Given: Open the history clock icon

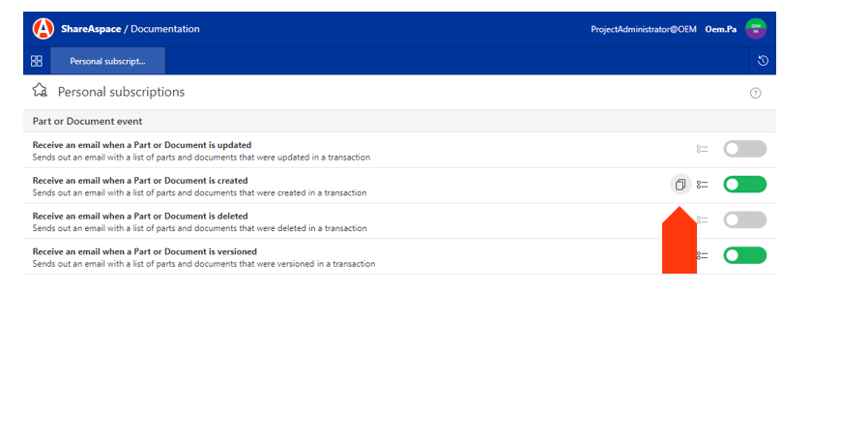Looking at the screenshot, I should 763,61.
